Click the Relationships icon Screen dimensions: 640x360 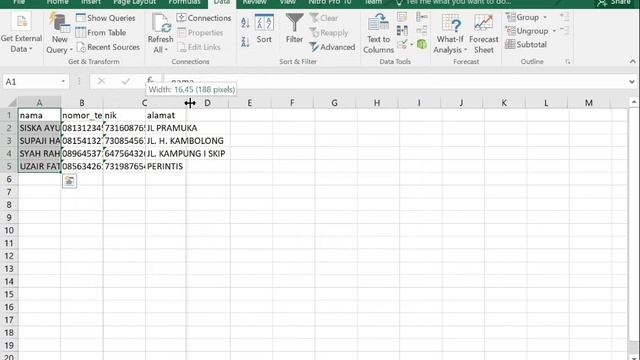pos(422,31)
